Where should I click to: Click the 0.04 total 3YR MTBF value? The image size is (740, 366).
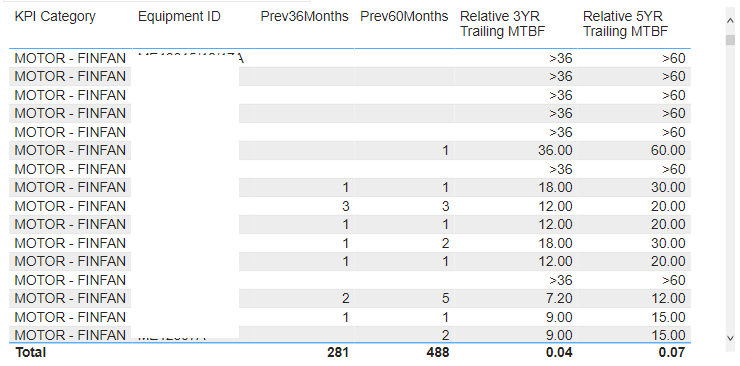click(558, 352)
